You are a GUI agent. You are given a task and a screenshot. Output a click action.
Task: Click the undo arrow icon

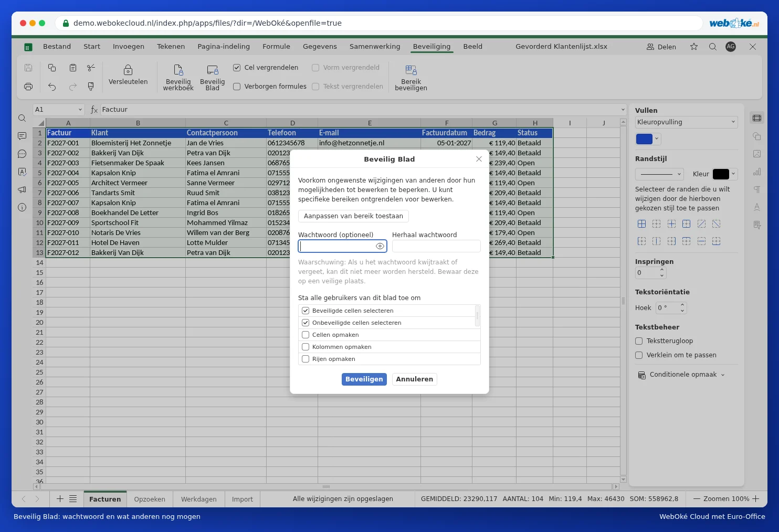tap(52, 87)
